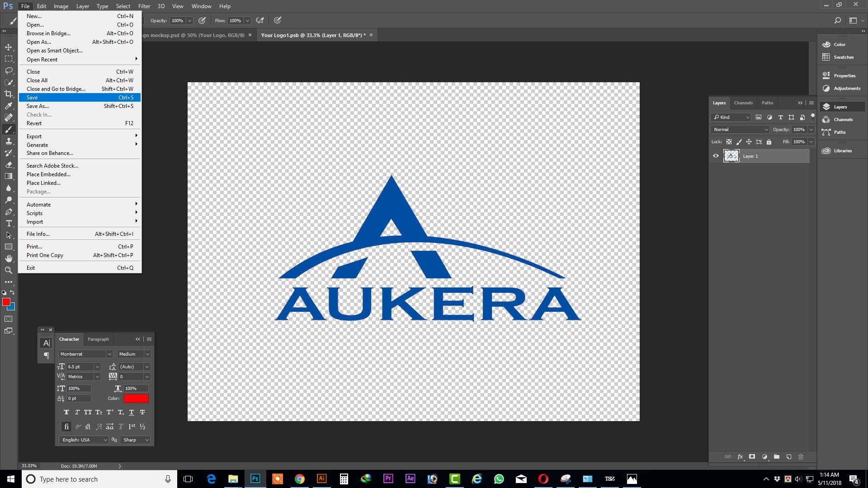The width and height of the screenshot is (868, 488).
Task: Toggle All Caps in Character panel
Action: (88, 412)
